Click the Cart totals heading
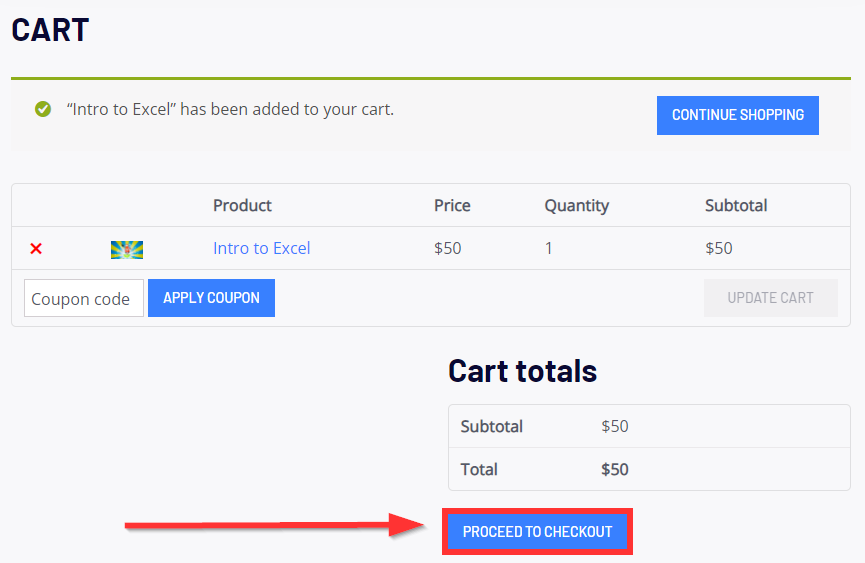Viewport: 865px width, 563px height. [x=522, y=371]
